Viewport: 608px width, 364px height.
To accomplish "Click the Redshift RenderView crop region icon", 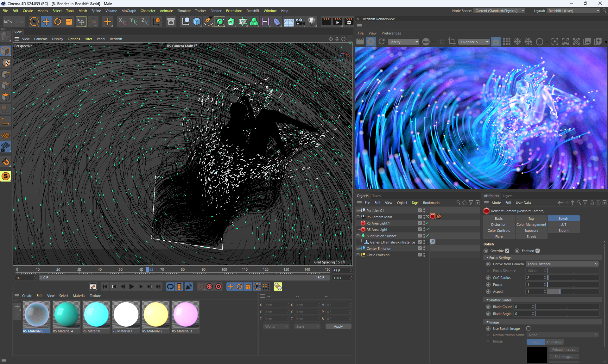I will [x=452, y=42].
